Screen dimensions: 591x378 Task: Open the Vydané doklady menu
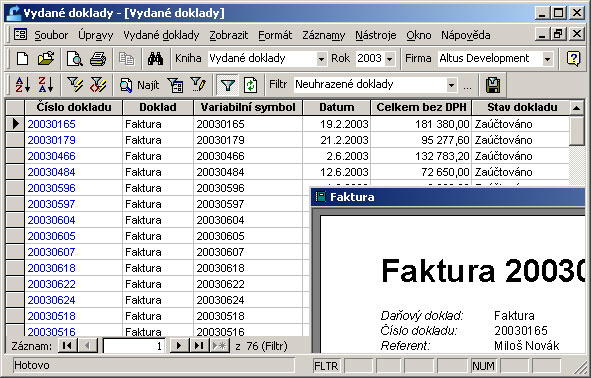[161, 35]
